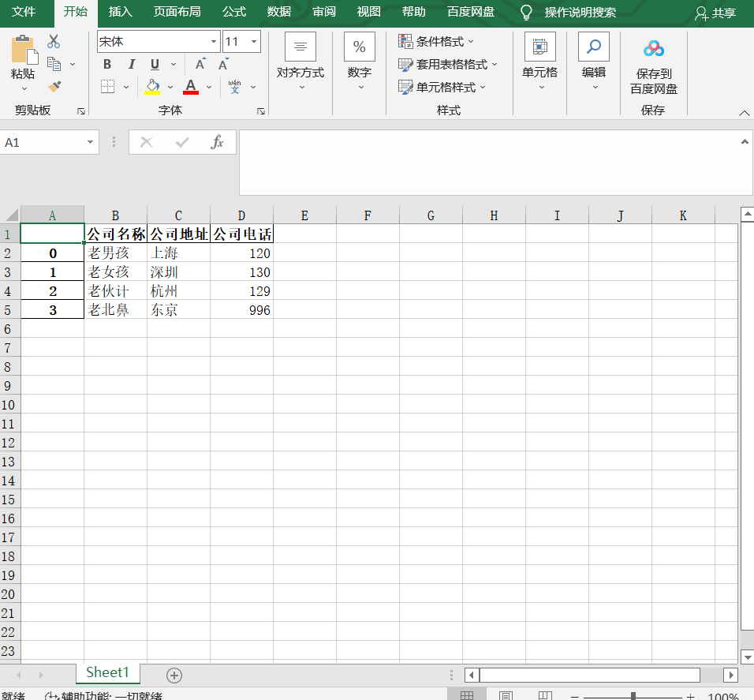
Task: Click the formula cancel X icon
Action: 146,142
